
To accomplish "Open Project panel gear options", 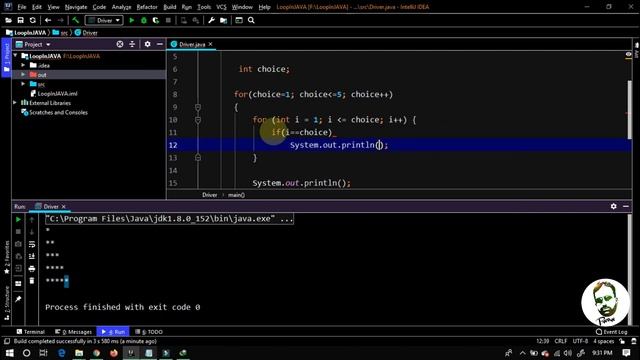I will tap(147, 44).
